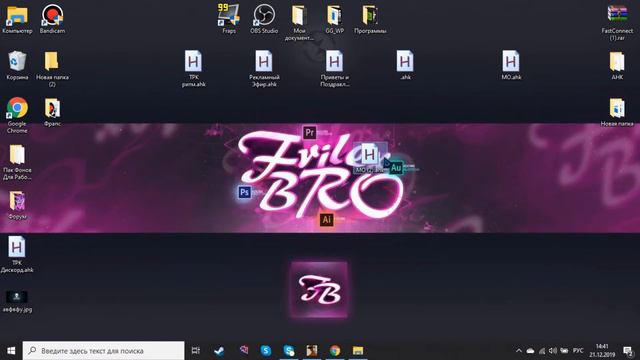Image resolution: width=640 pixels, height=360 pixels.
Task: Select the ТРК ритм.ahk script file
Action: click(x=193, y=69)
